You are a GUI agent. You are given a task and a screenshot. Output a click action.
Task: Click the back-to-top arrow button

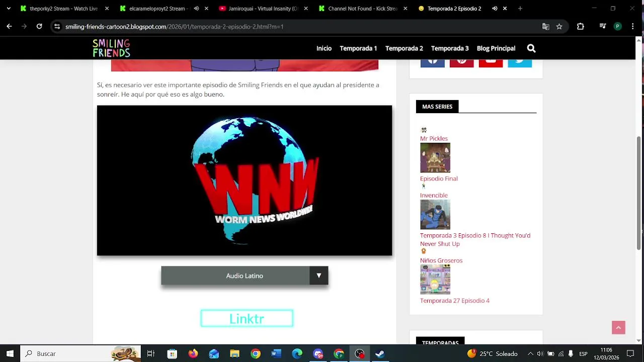pyautogui.click(x=618, y=327)
